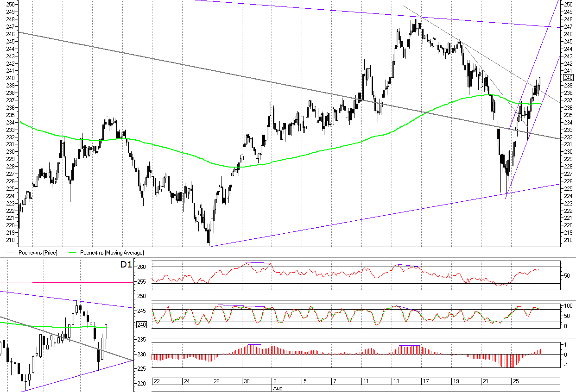Click the boxed current price 240 on right axis
576x392 pixels.
pos(568,78)
